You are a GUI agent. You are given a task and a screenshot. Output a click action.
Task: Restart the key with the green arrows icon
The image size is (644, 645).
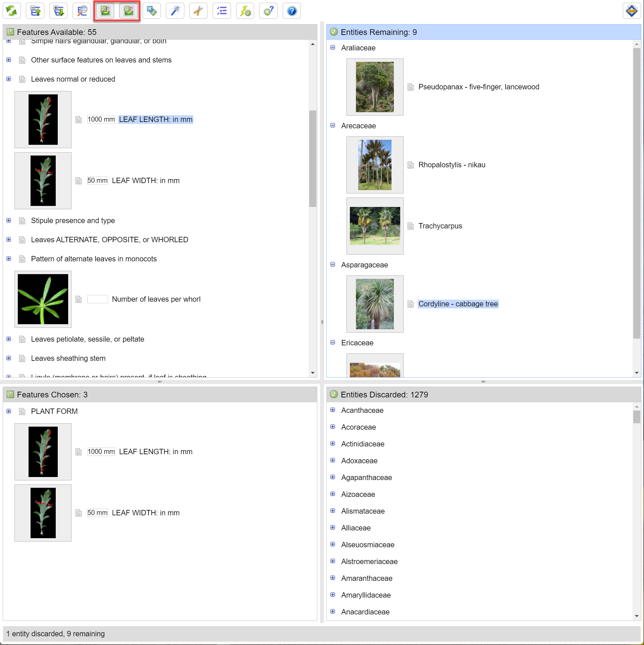[12, 11]
